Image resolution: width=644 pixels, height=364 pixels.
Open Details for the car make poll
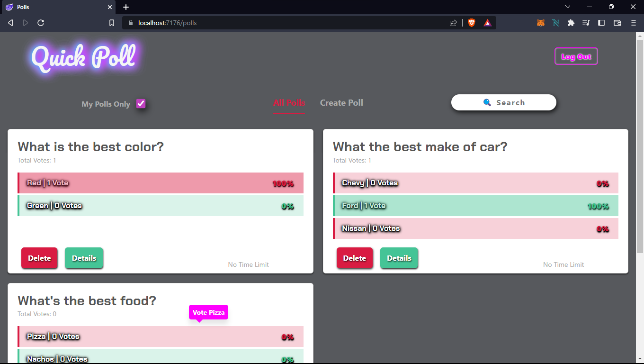(399, 258)
